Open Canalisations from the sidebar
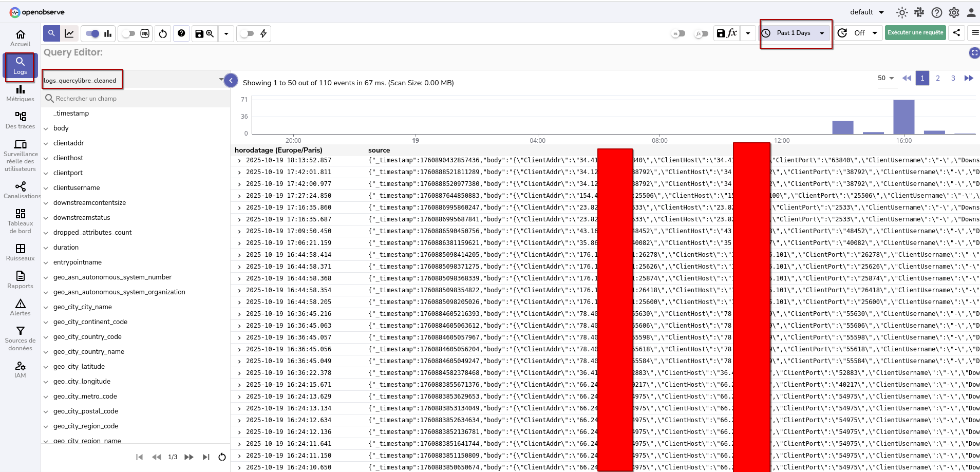Image resolution: width=980 pixels, height=472 pixels. [x=21, y=190]
